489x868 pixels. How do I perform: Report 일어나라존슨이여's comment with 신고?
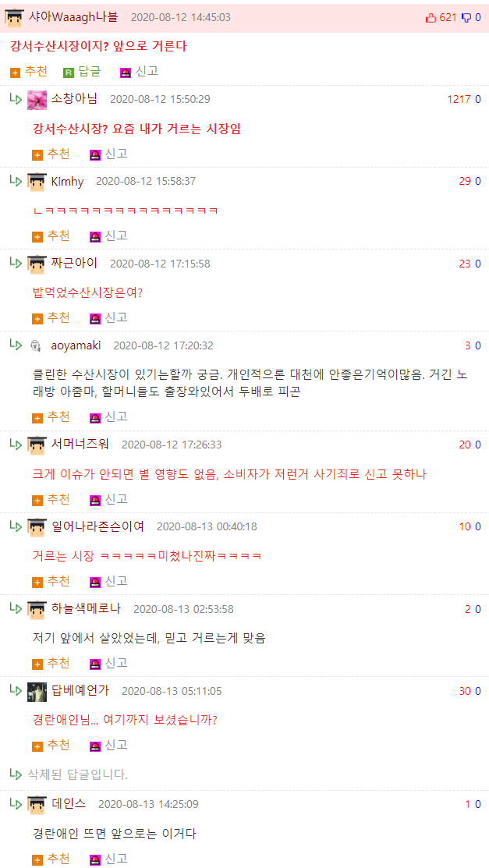[108, 581]
